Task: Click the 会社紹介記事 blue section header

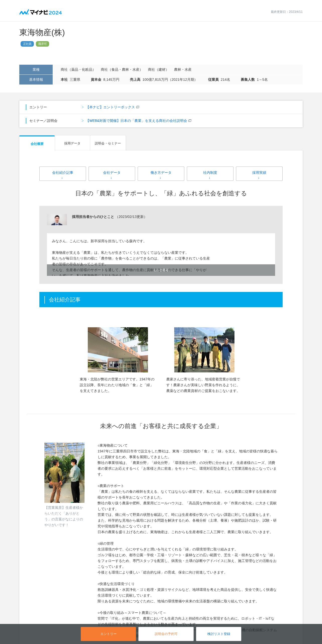Action: [161, 299]
